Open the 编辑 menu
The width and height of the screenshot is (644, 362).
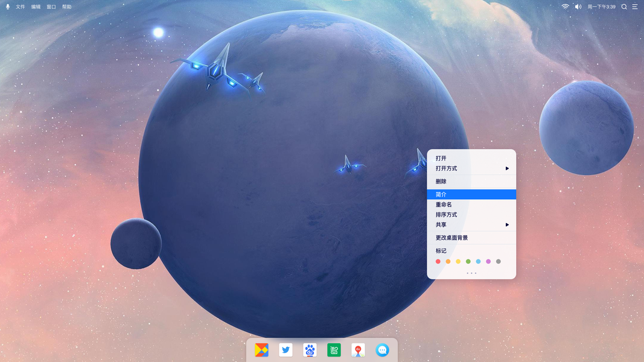click(36, 7)
